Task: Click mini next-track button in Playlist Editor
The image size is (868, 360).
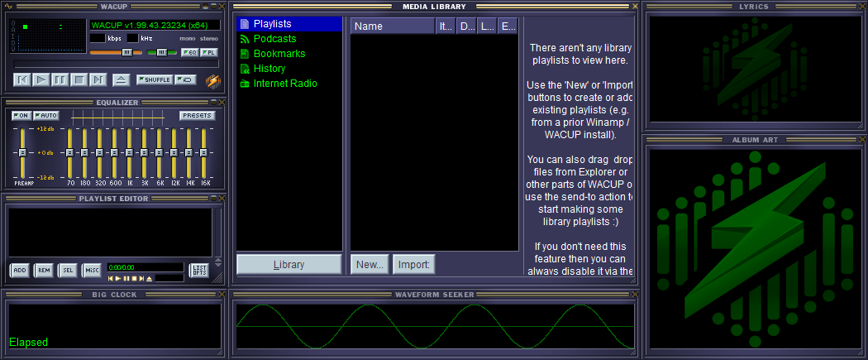Action: click(x=141, y=278)
